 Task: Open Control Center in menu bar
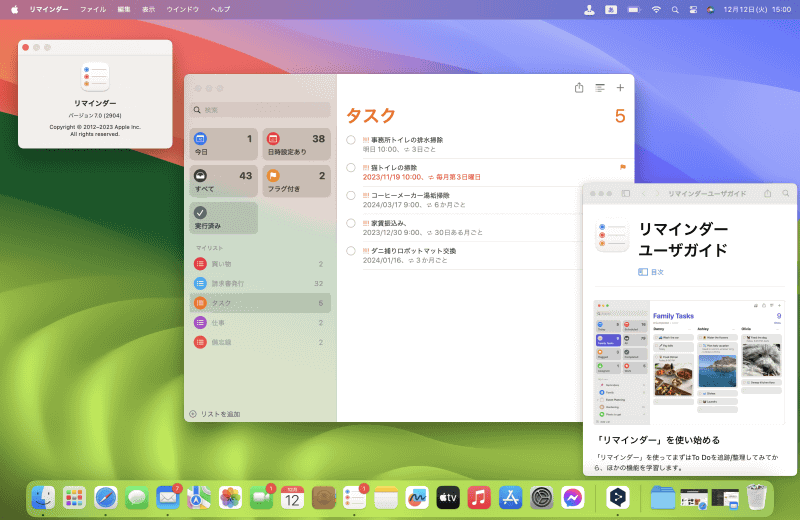click(693, 9)
